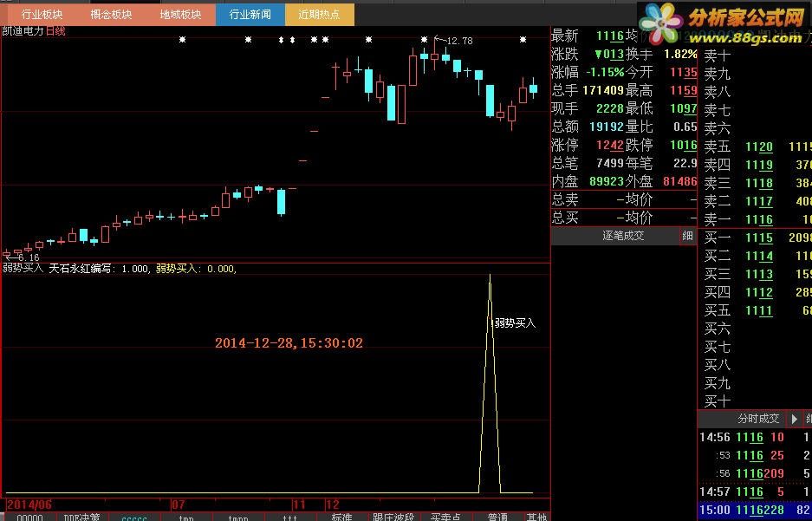Select the 跟庄波段 indicator tab
The image size is (812, 521).
click(393, 517)
